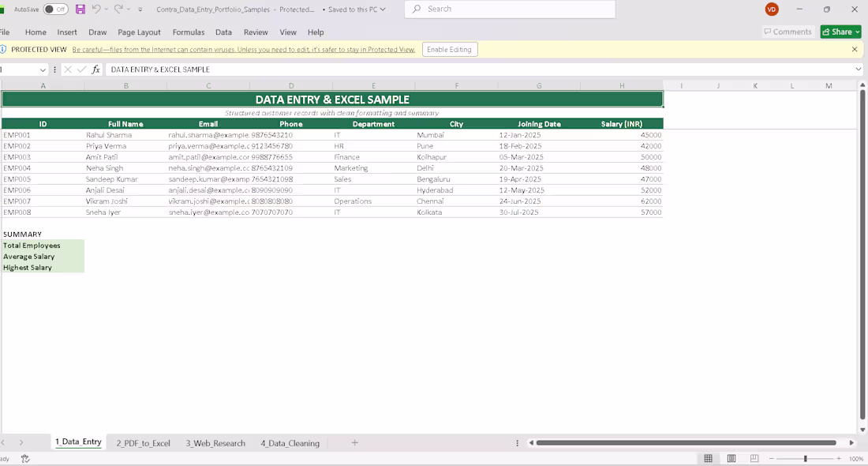Viewport: 868px width, 466px height.
Task: Click the Joining Date header cell
Action: click(539, 124)
